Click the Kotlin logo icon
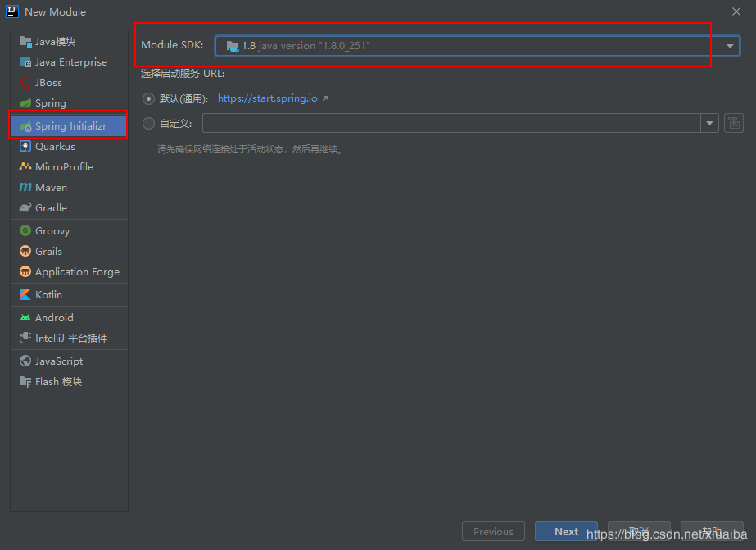The image size is (756, 550). click(25, 294)
